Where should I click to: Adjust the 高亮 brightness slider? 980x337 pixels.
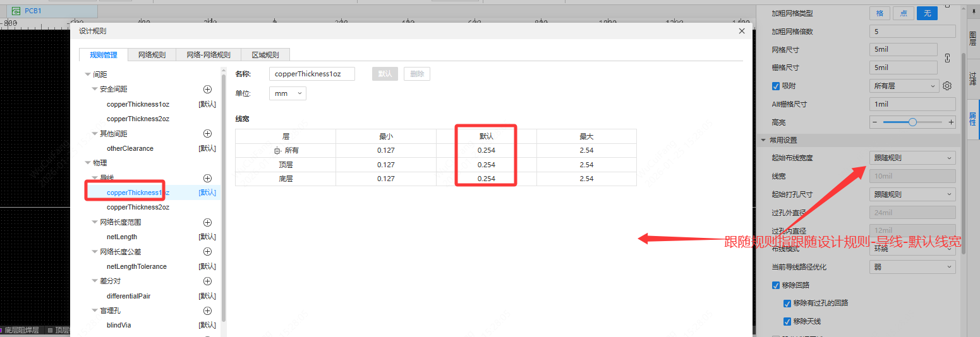912,122
